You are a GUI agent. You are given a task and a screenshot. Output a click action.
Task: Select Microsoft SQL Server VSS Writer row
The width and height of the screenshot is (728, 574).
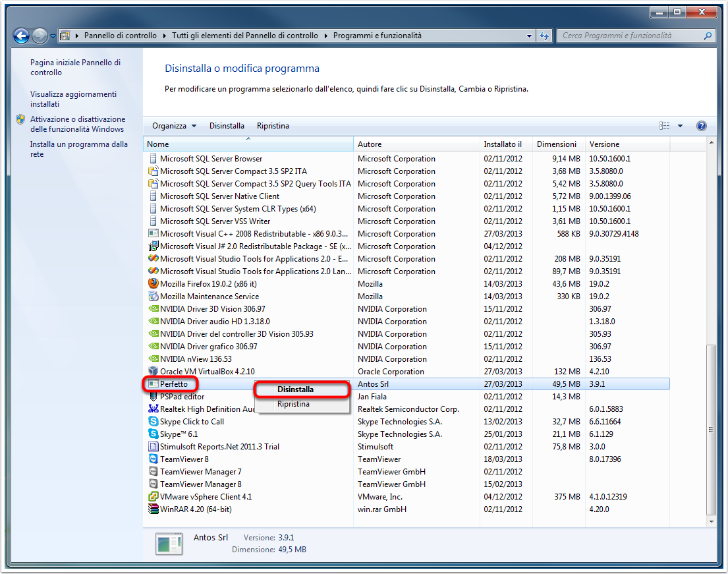[x=406, y=221]
